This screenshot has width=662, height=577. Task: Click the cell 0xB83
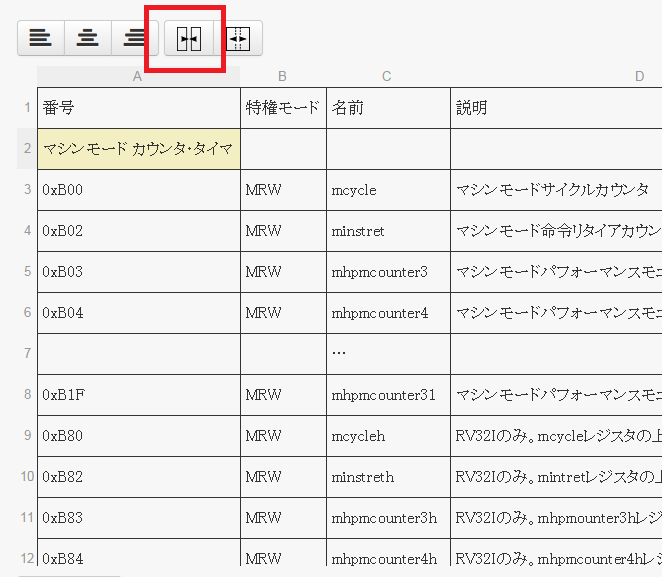click(x=139, y=517)
